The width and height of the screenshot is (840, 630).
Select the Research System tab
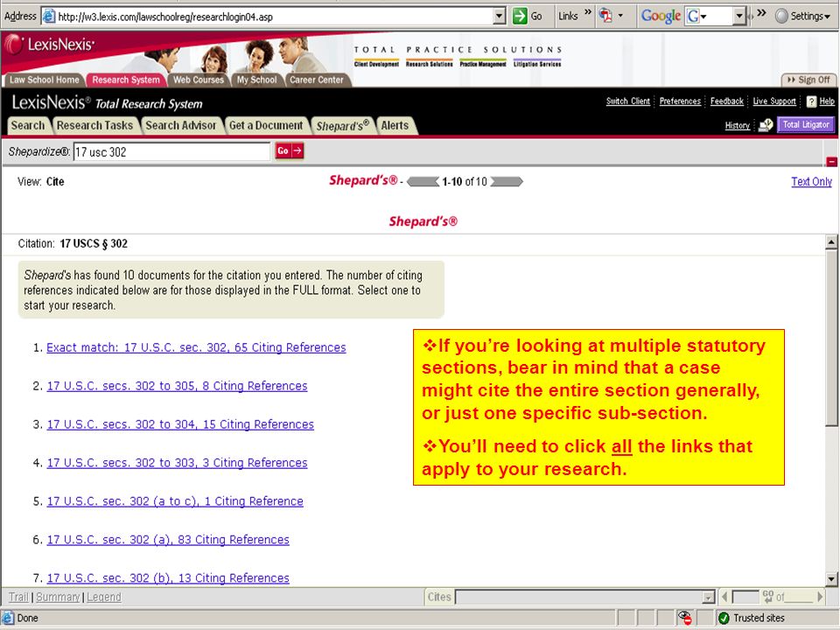coord(126,80)
